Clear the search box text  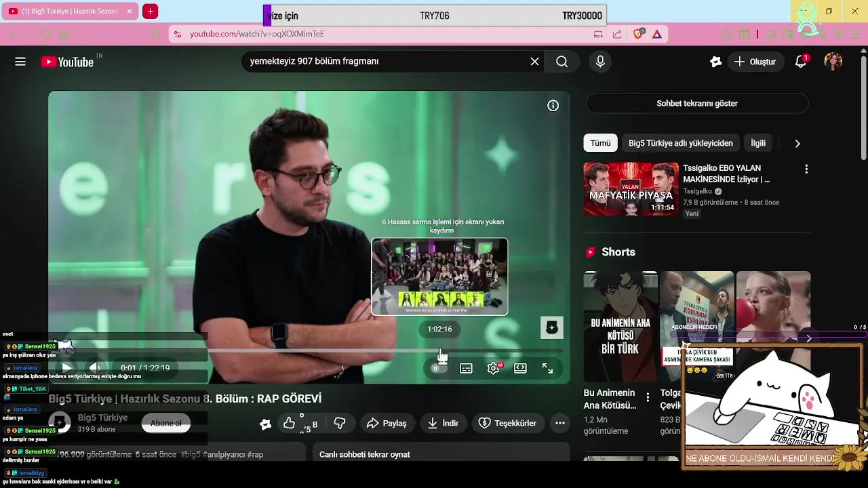pos(534,62)
